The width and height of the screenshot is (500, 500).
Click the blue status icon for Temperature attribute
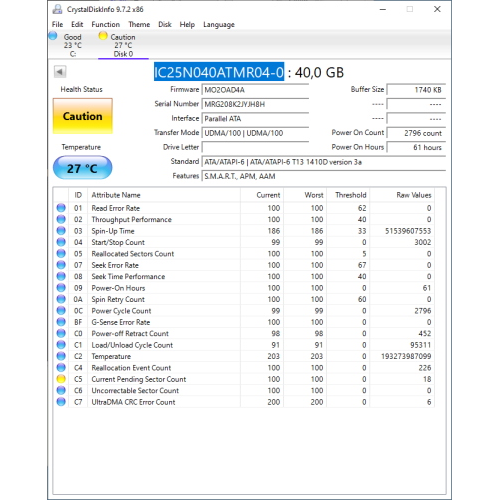coord(61,356)
